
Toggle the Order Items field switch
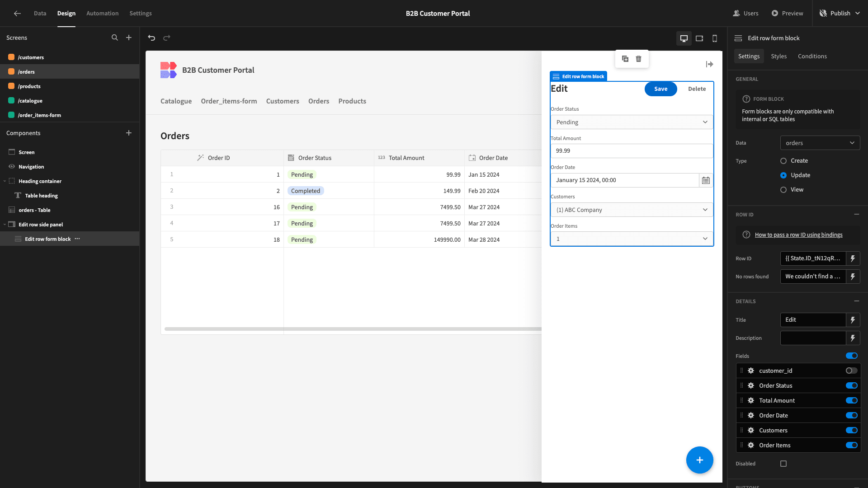coord(852,445)
